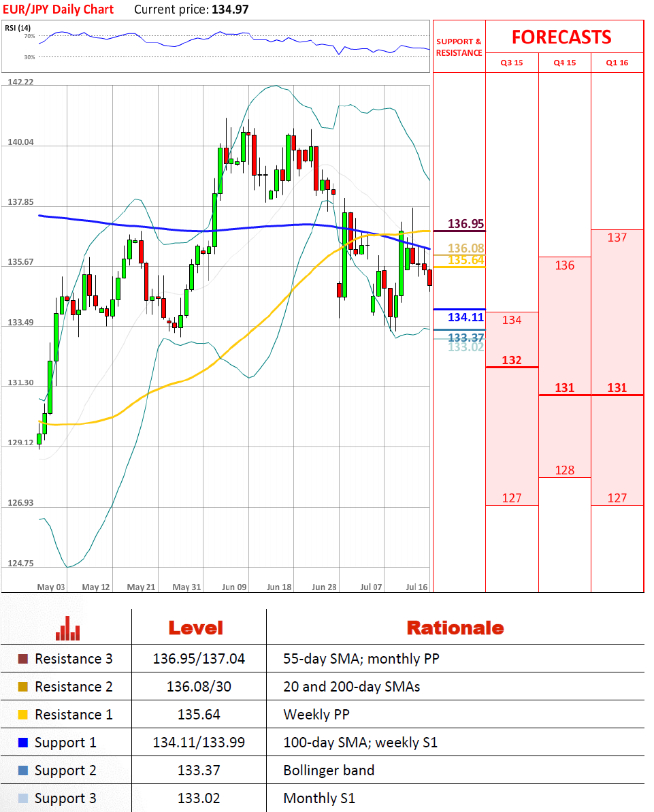This screenshot has width=654, height=812.
Task: Click the Jun 09 date axis label
Action: 234,587
